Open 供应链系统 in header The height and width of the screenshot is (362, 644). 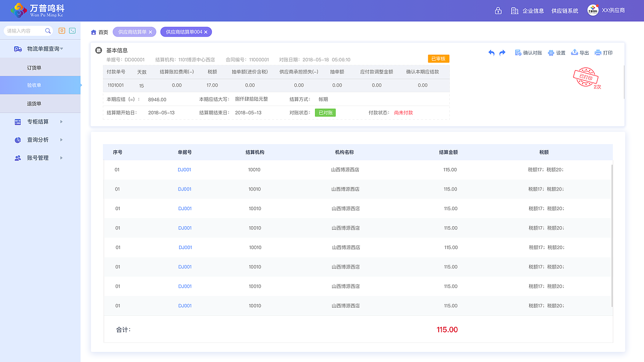click(x=565, y=11)
